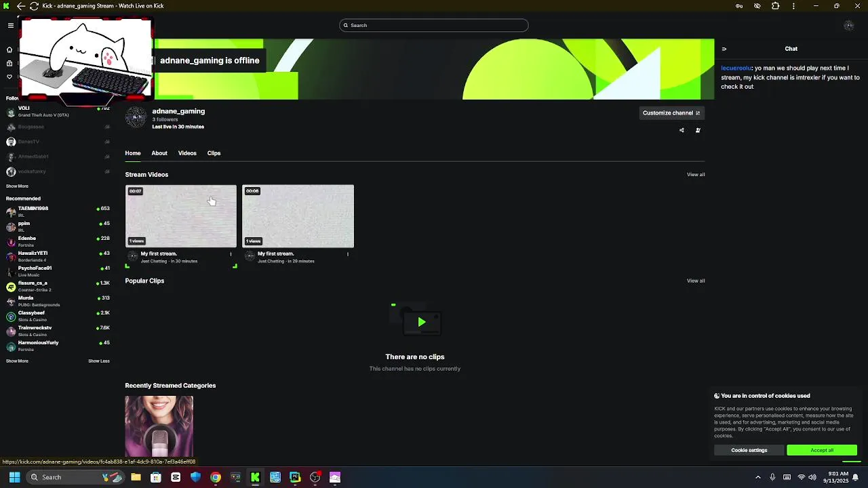Screen dimensions: 868x488
Task: Click the green play icon in Popular Clips
Action: (421, 322)
